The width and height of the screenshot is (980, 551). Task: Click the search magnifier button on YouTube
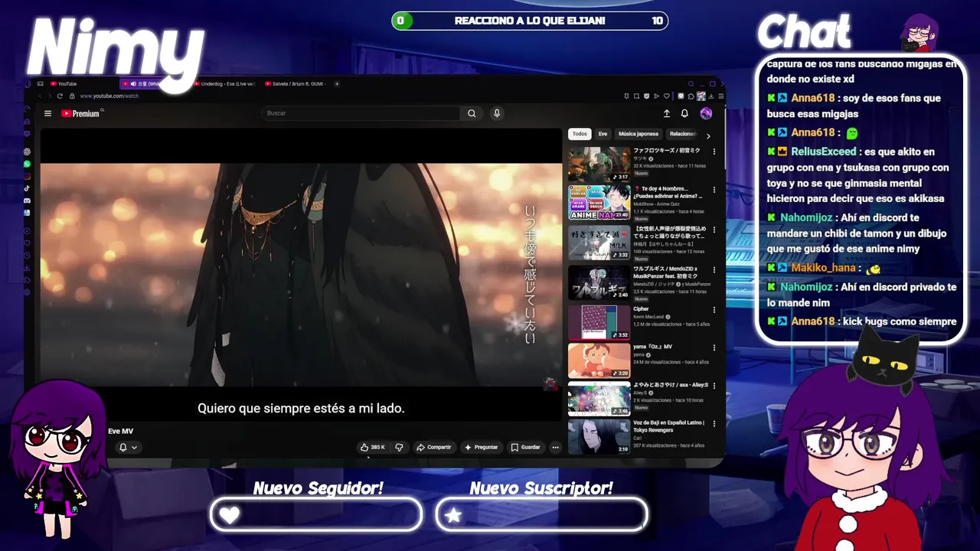pos(472,113)
